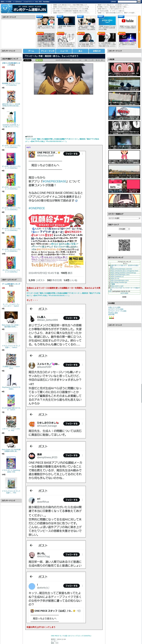Open the 月を選択 archive dropdown

pyautogui.click(x=124, y=229)
